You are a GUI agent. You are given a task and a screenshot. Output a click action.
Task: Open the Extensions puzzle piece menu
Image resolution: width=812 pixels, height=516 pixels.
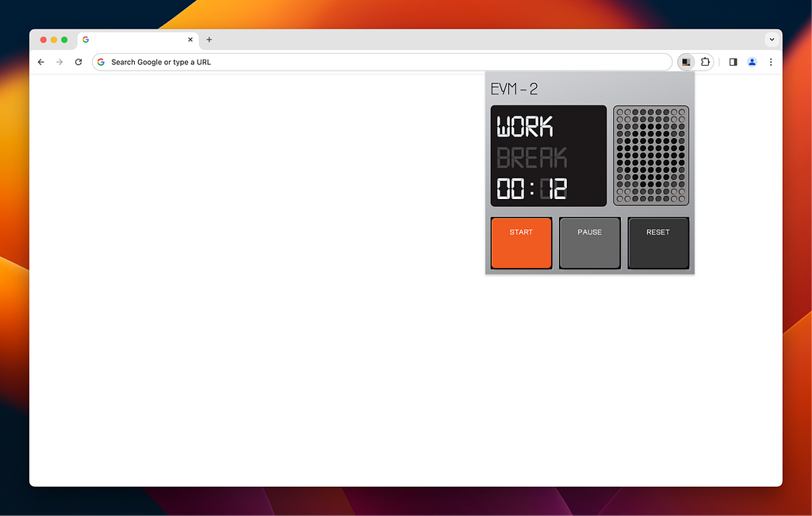[x=705, y=62]
